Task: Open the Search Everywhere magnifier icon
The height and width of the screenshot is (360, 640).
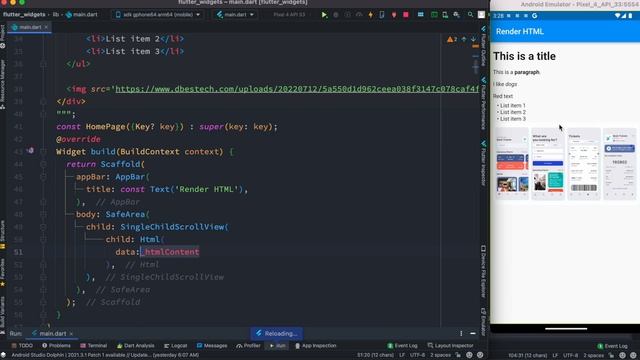Action: pyautogui.click(x=470, y=15)
